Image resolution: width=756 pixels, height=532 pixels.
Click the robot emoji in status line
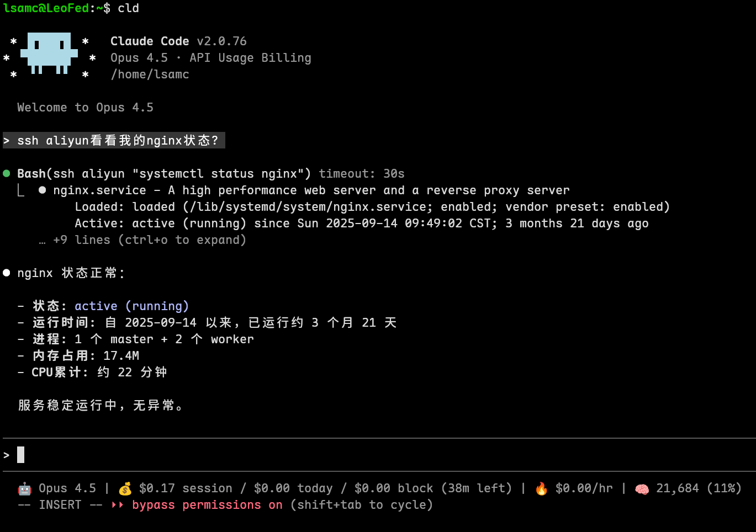24,488
